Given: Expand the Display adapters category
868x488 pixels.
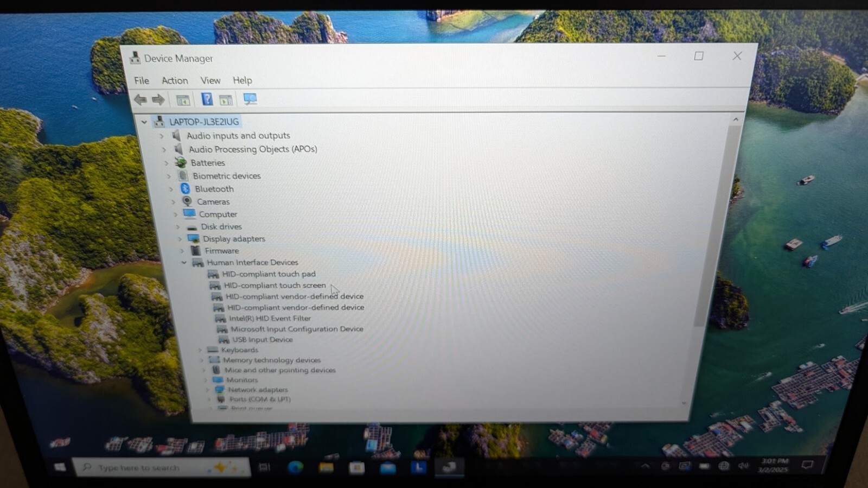Looking at the screenshot, I should pyautogui.click(x=180, y=239).
